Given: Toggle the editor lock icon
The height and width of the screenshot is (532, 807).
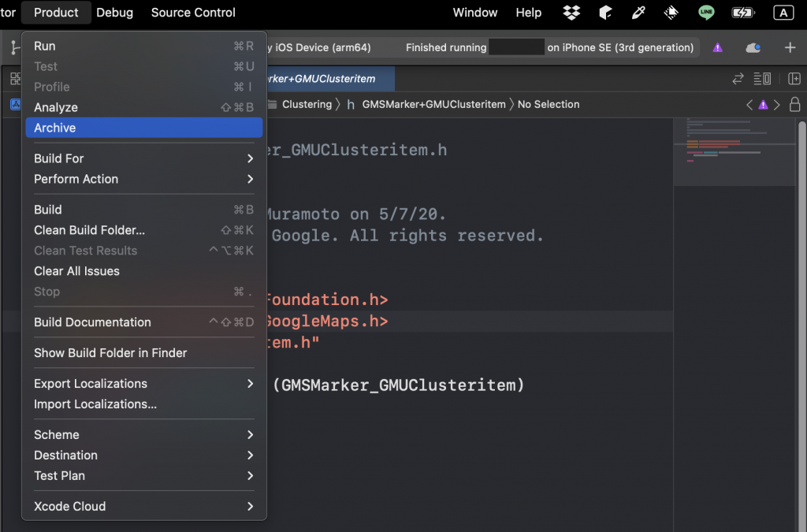Looking at the screenshot, I should (x=795, y=105).
